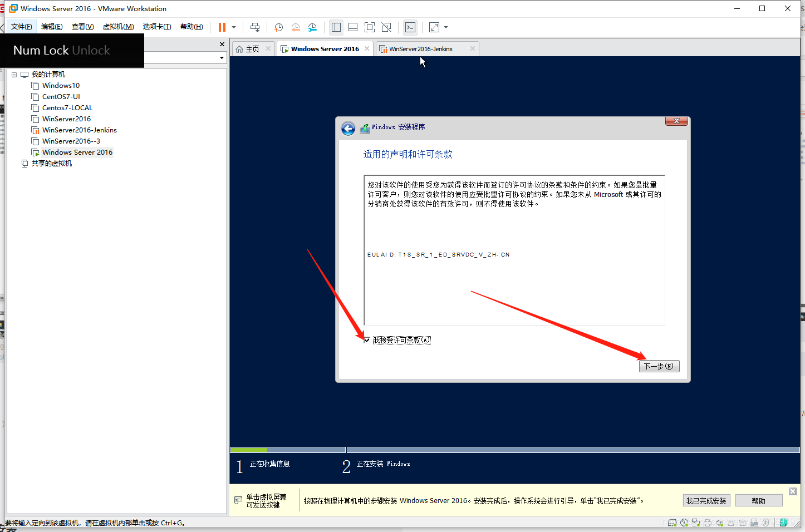The width and height of the screenshot is (805, 532).
Task: Enter full screen mode
Action: [370, 27]
